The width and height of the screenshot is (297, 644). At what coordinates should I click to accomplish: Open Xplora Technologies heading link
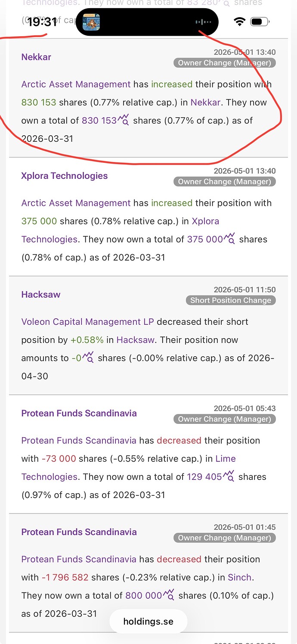point(65,176)
